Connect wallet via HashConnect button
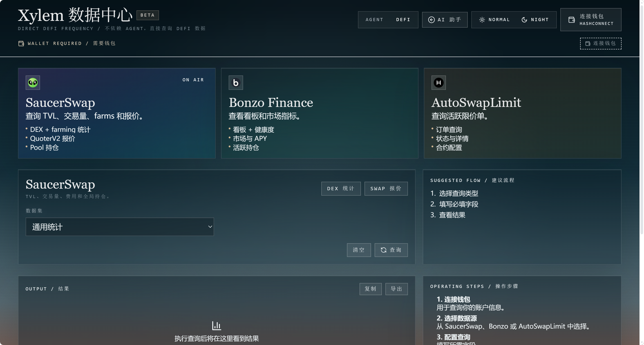The height and width of the screenshot is (345, 644). [591, 20]
